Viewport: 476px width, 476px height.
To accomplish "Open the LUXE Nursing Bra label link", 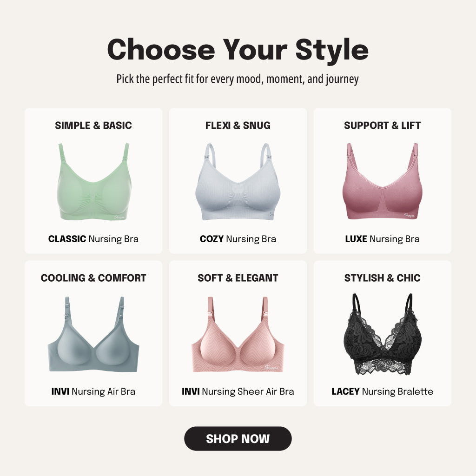I will coord(382,239).
